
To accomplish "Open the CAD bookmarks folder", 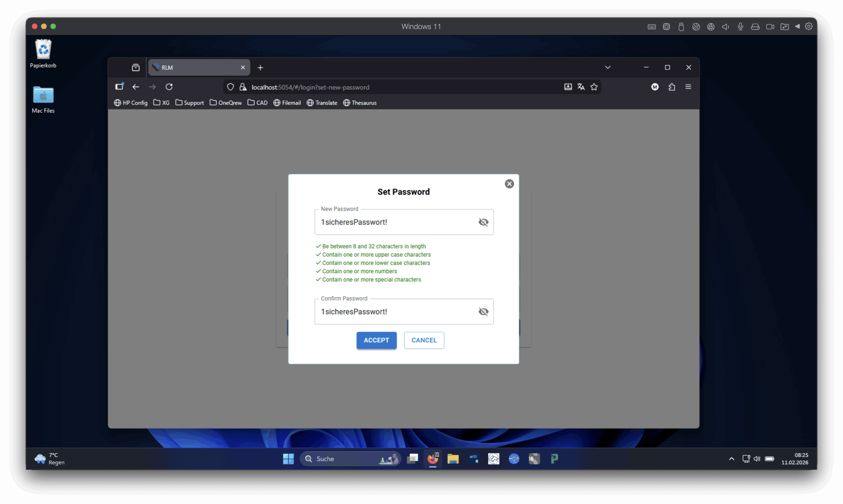I will pyautogui.click(x=257, y=103).
